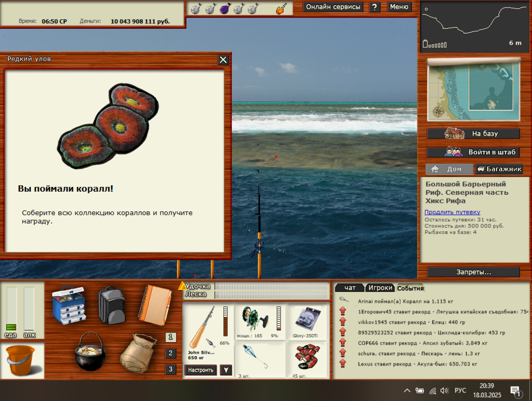The image size is (532, 401).
Task: Open the orange notebook journal
Action: coord(155,303)
